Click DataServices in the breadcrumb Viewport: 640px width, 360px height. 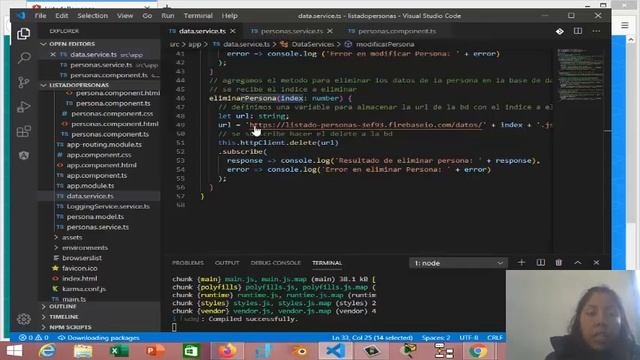pos(313,44)
